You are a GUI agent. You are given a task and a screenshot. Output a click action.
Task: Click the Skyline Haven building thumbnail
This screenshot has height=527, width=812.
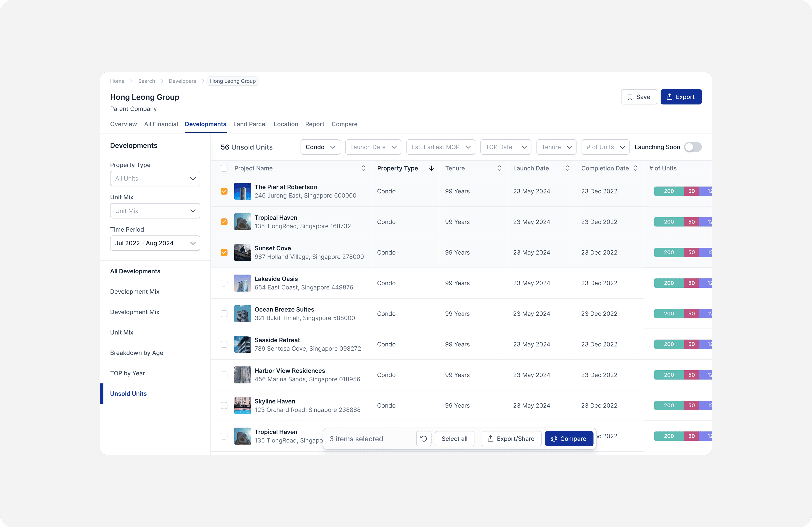point(243,405)
